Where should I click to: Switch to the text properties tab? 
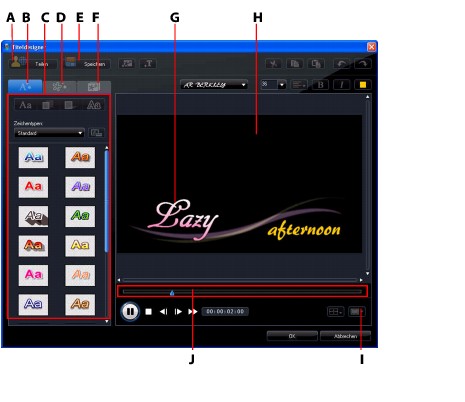25,87
